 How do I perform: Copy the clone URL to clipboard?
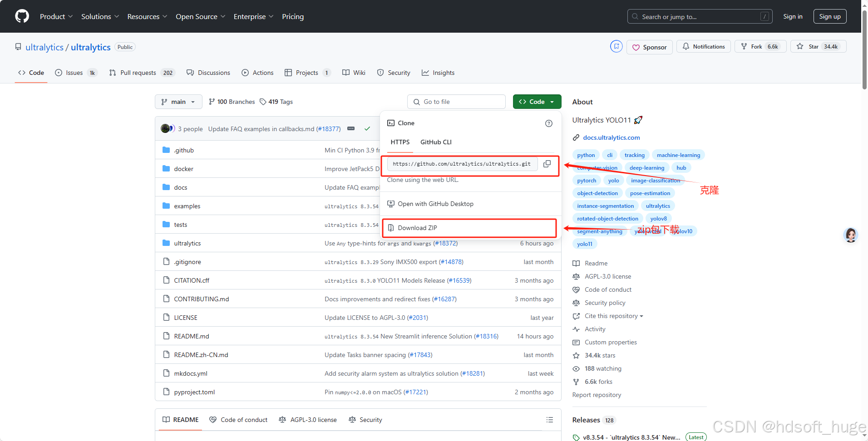point(547,164)
